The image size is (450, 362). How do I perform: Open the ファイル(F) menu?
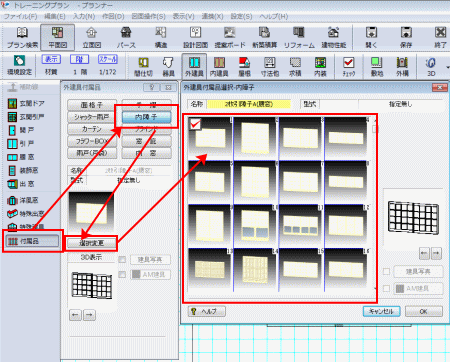pyautogui.click(x=20, y=16)
